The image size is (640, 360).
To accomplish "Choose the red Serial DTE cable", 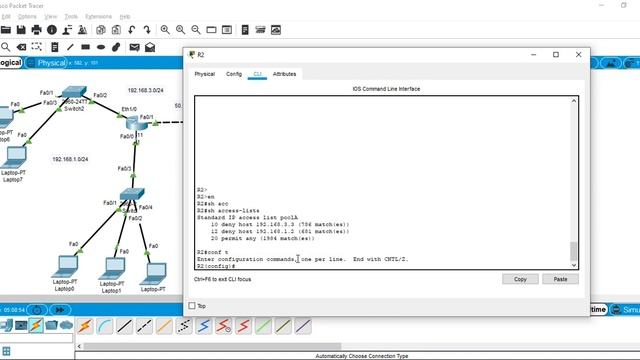I will coord(243,326).
